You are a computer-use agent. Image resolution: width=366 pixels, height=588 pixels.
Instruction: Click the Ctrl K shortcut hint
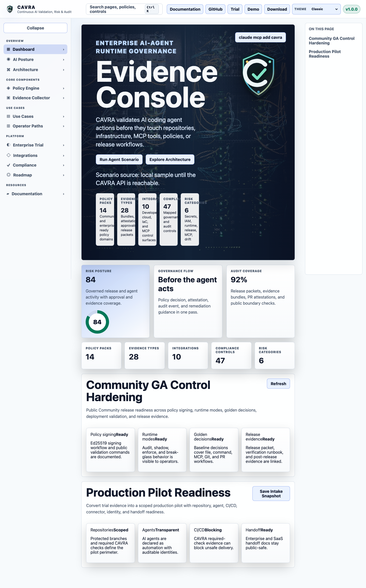(x=152, y=9)
